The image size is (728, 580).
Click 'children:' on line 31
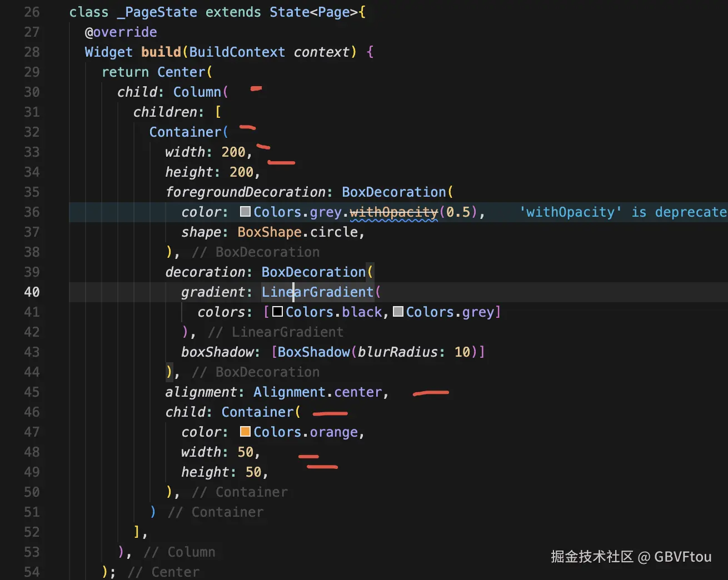(x=169, y=112)
